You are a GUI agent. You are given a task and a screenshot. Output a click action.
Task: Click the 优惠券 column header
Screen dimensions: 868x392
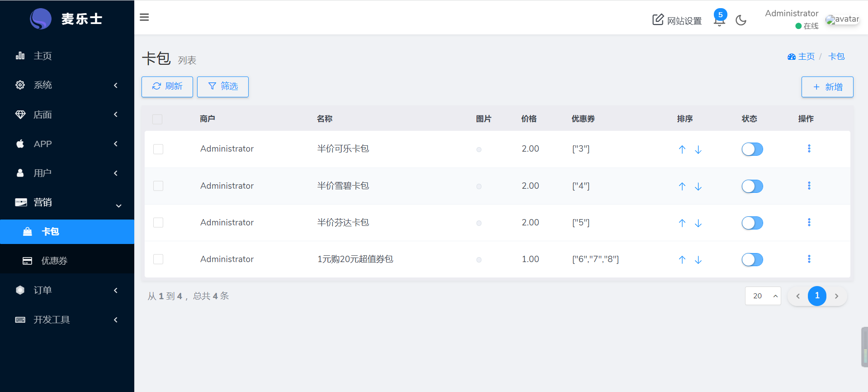583,119
